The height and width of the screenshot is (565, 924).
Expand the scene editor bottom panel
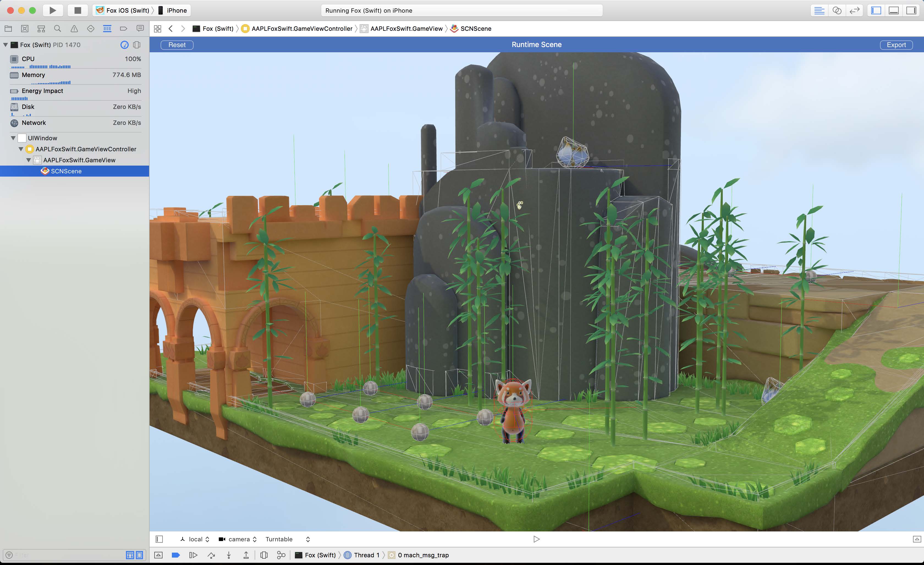[917, 539]
